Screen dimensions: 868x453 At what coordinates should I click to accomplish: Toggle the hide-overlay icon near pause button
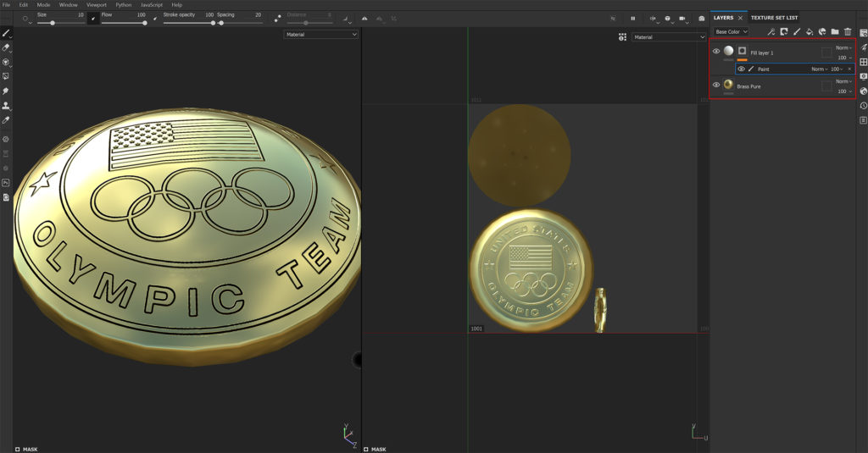coord(613,19)
